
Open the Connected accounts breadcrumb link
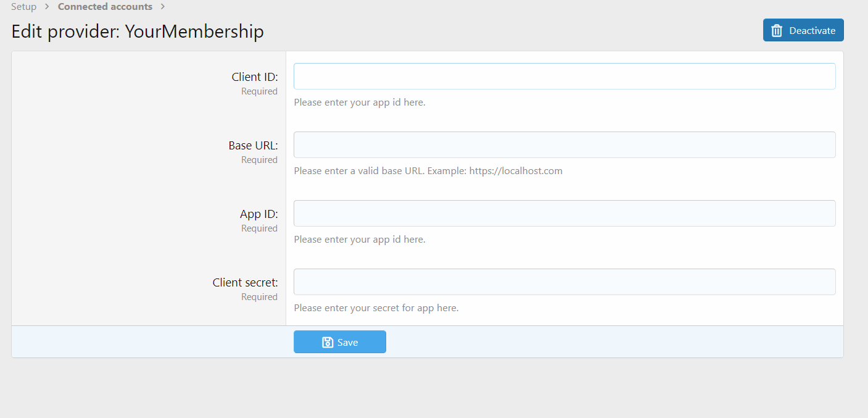click(x=105, y=7)
